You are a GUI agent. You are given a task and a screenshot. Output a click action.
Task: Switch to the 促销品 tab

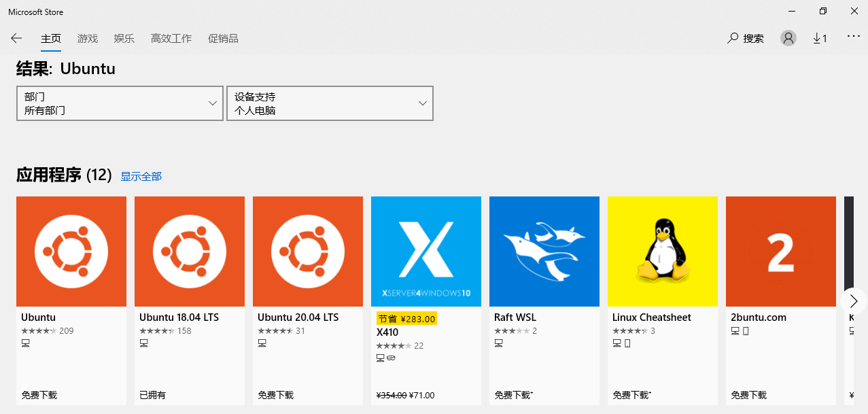click(x=223, y=39)
